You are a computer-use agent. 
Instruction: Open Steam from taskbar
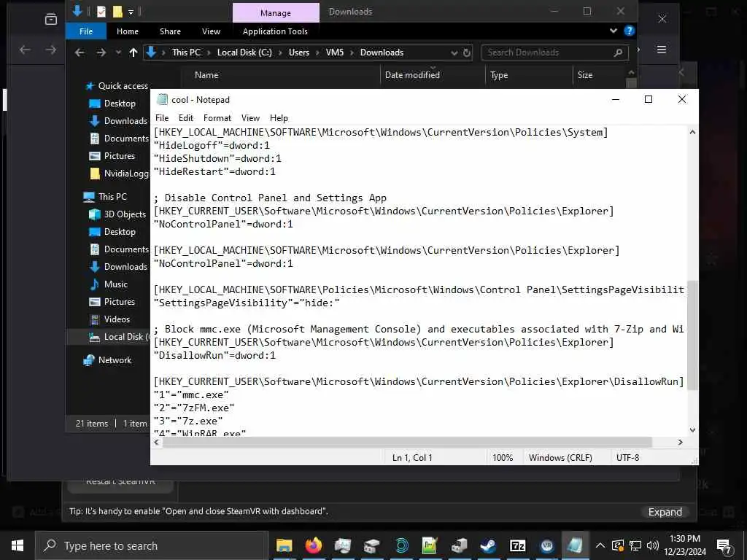488,545
